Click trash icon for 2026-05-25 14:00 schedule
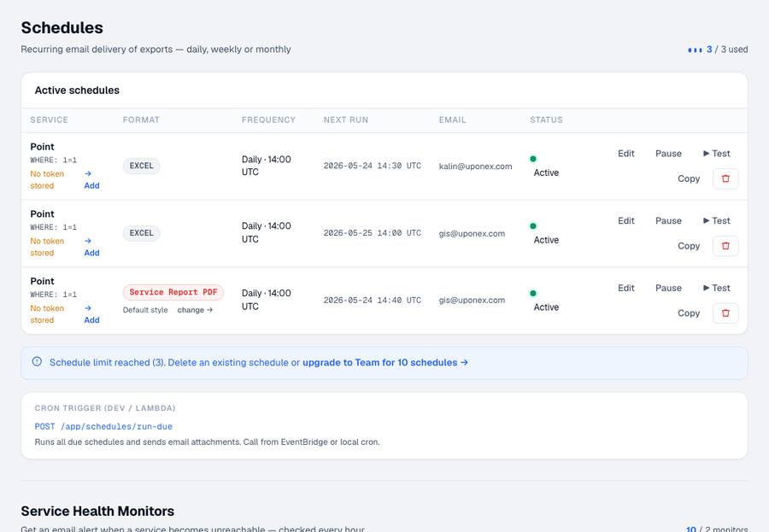 (725, 246)
